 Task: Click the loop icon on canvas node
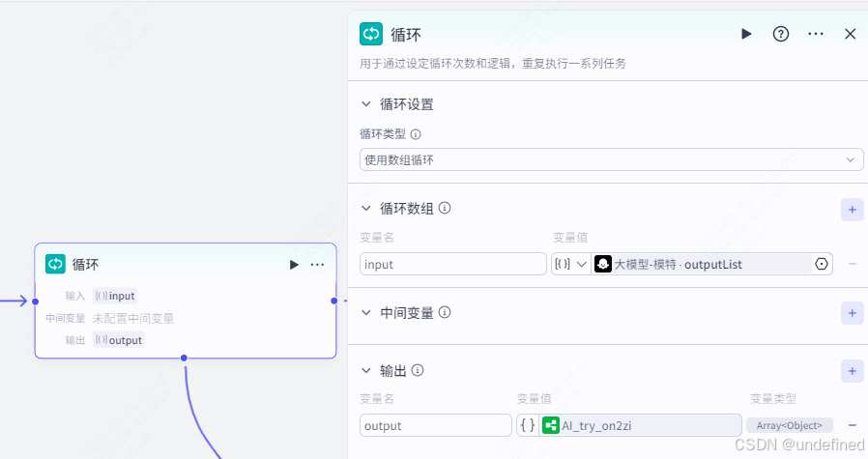pos(55,264)
